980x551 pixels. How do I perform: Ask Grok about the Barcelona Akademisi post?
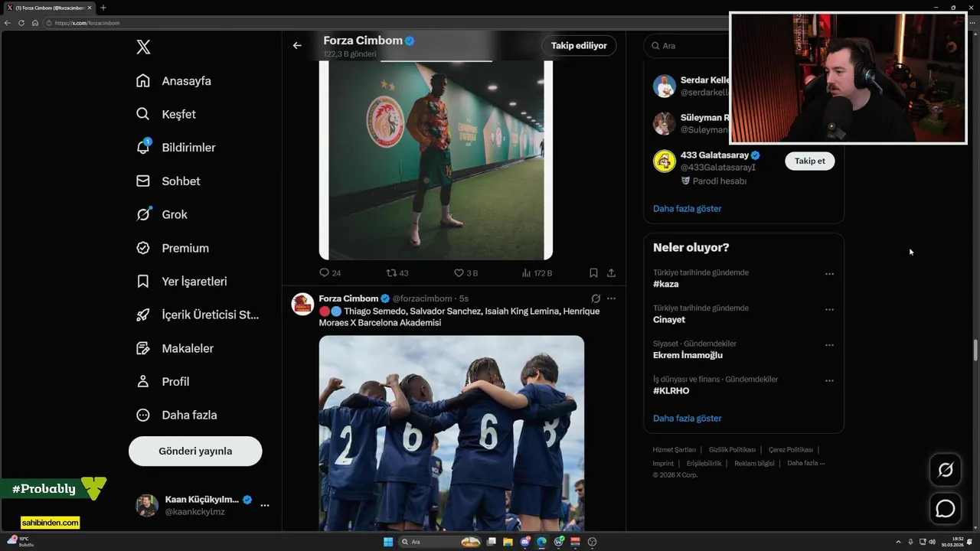pos(596,298)
